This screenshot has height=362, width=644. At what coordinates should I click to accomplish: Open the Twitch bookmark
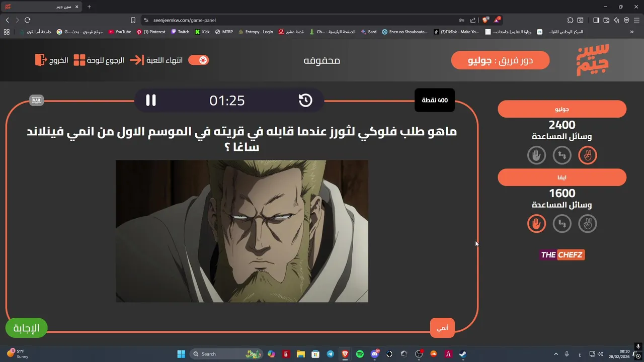180,32
